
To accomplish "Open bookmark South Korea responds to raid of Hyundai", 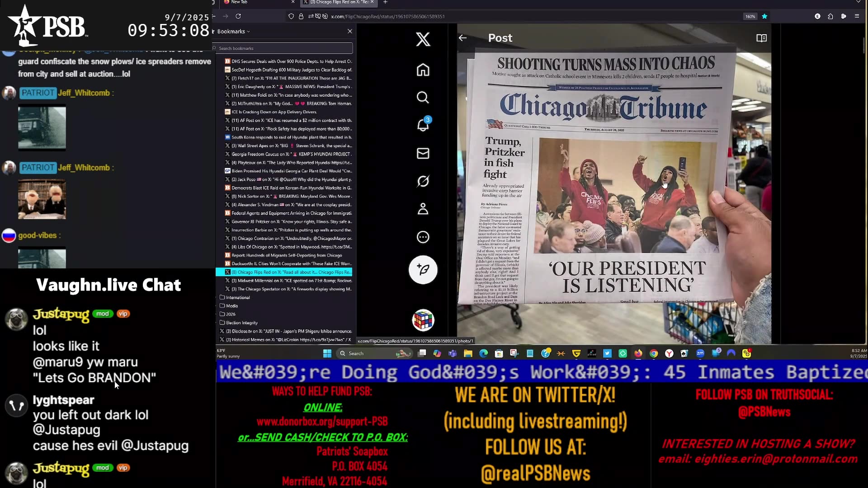I will coord(288,137).
